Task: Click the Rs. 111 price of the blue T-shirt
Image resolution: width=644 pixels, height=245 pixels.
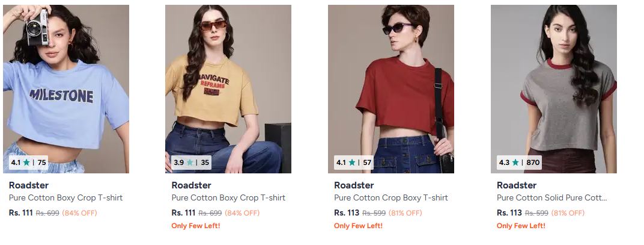Action: click(20, 213)
